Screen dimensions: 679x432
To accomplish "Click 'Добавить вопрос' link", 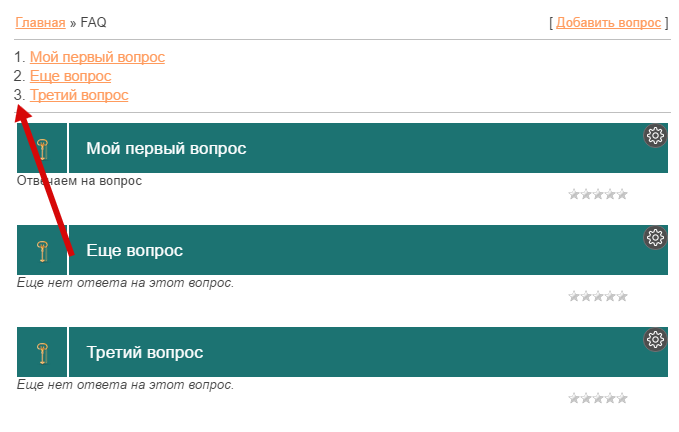I will click(609, 22).
